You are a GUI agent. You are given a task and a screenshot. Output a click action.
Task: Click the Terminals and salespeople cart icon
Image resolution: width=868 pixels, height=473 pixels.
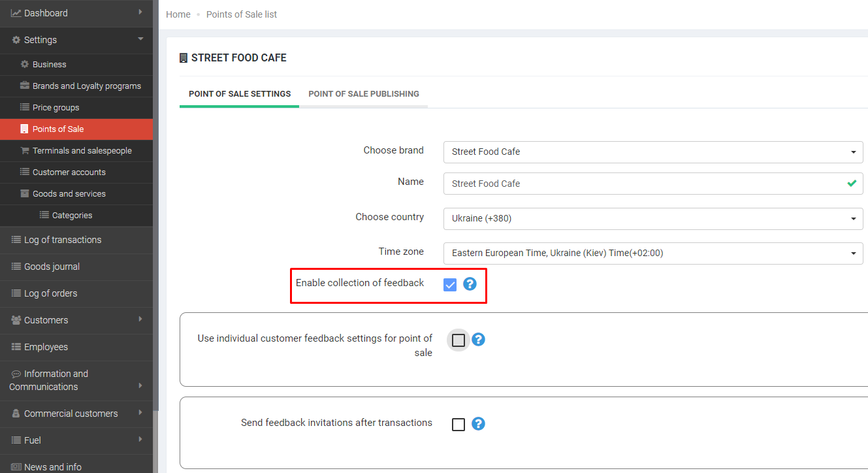(25, 151)
